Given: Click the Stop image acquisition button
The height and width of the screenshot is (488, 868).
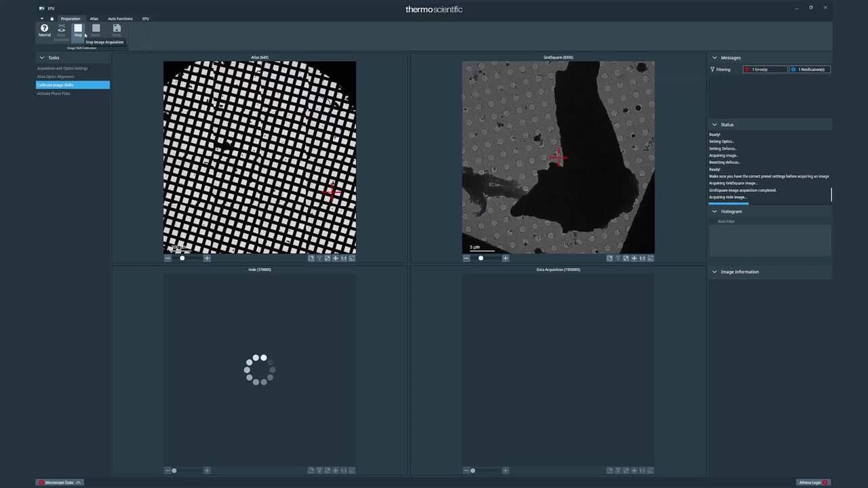Looking at the screenshot, I should pos(78,29).
